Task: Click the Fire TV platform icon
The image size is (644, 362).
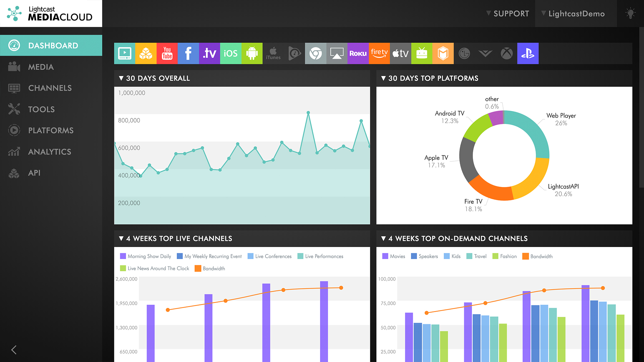Action: tap(379, 53)
